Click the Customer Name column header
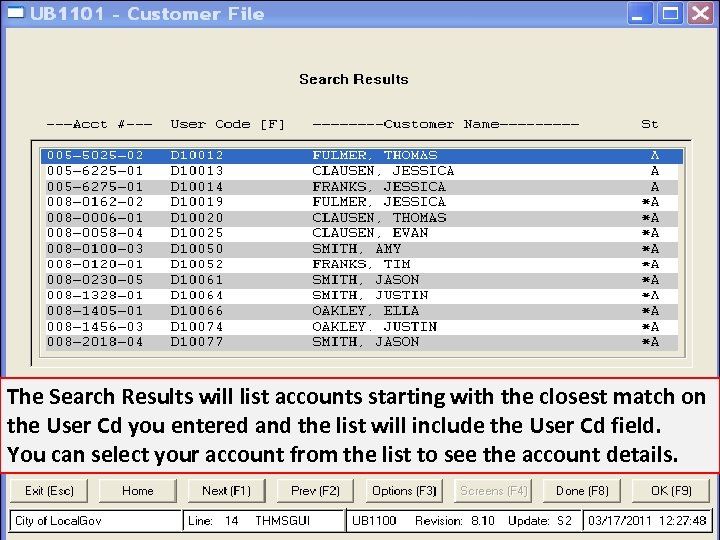 coord(445,124)
